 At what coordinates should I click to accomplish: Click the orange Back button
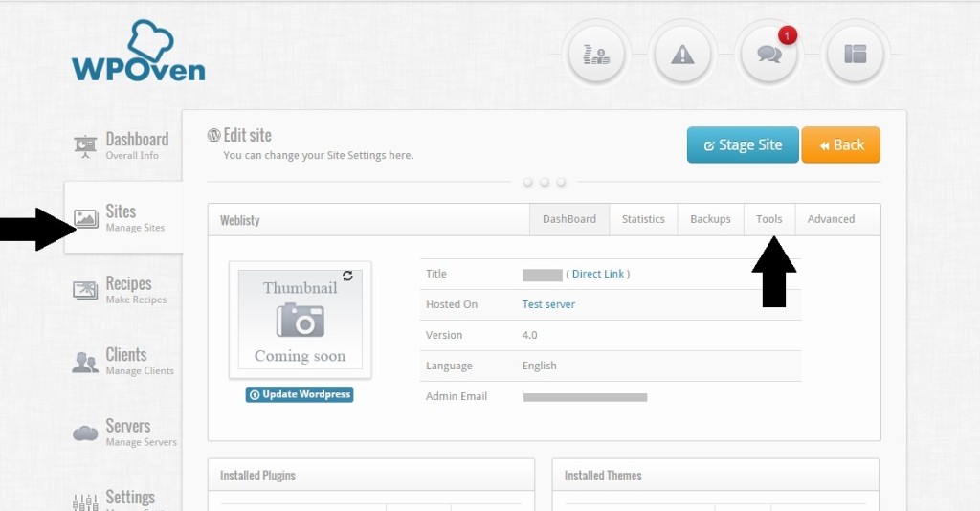pos(841,144)
